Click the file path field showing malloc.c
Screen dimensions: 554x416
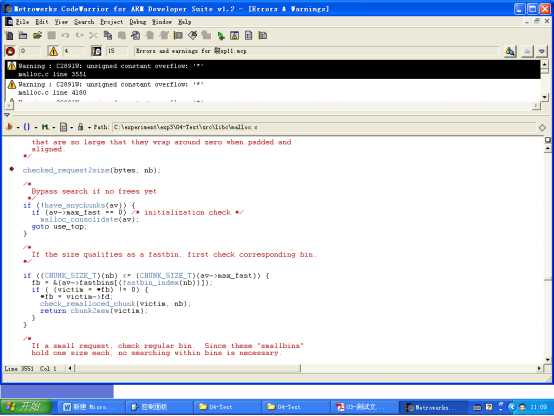click(324, 127)
